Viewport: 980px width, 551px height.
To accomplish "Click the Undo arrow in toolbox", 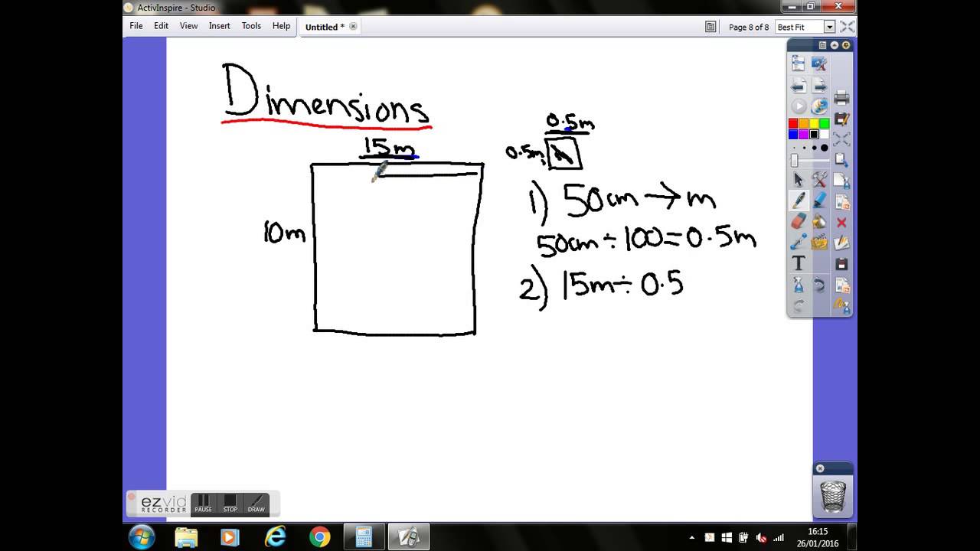I will (x=819, y=285).
